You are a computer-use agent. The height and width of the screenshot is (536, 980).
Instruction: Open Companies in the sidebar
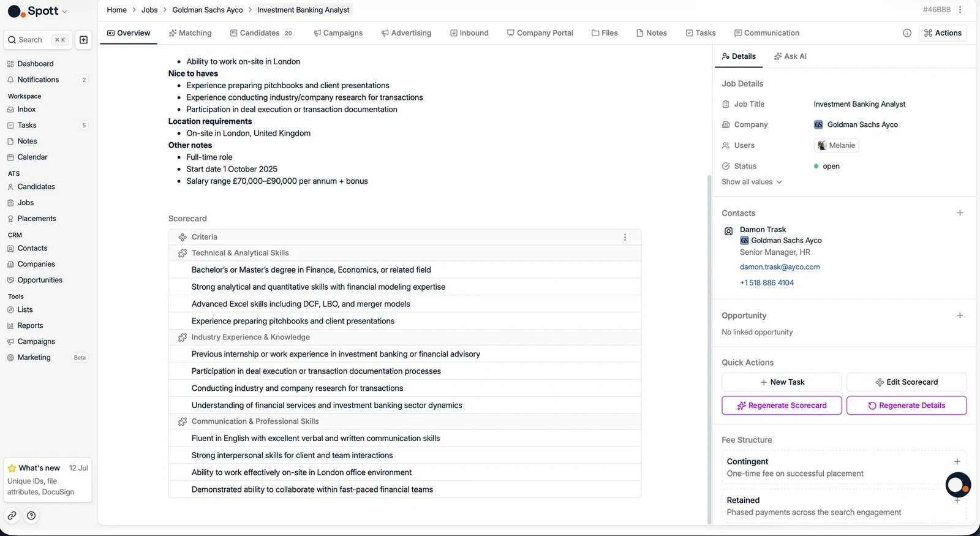[36, 264]
